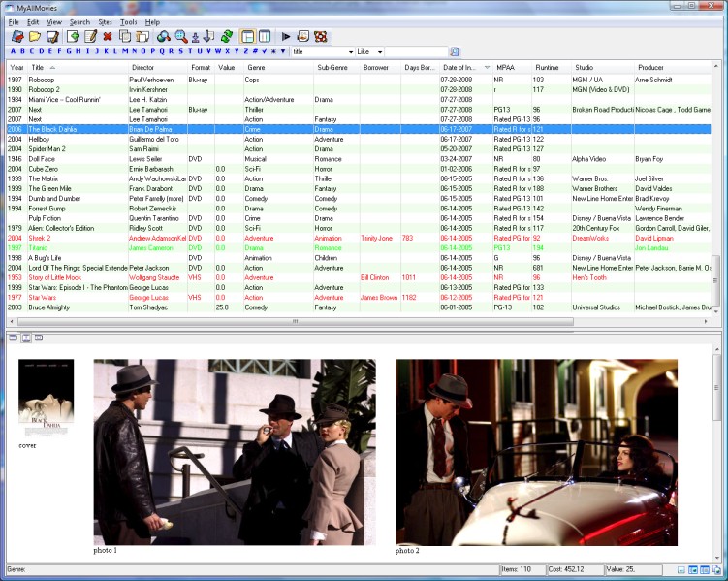The image size is (728, 581).
Task: Filter titles using the # symbol
Action: click(x=255, y=51)
